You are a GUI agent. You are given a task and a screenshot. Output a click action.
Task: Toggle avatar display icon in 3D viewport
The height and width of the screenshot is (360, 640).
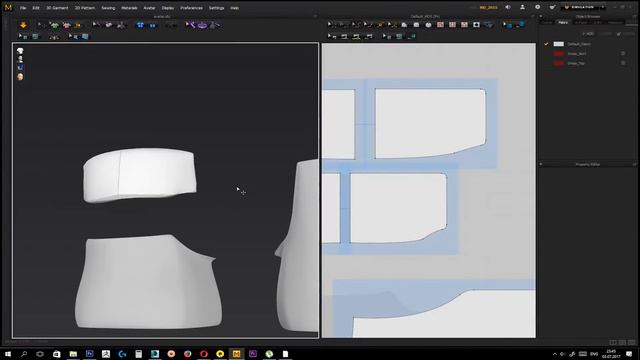[x=20, y=59]
